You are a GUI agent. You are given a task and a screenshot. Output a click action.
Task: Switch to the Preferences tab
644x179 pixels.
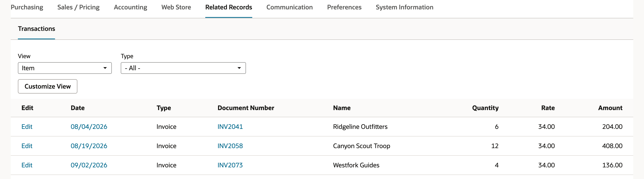344,7
